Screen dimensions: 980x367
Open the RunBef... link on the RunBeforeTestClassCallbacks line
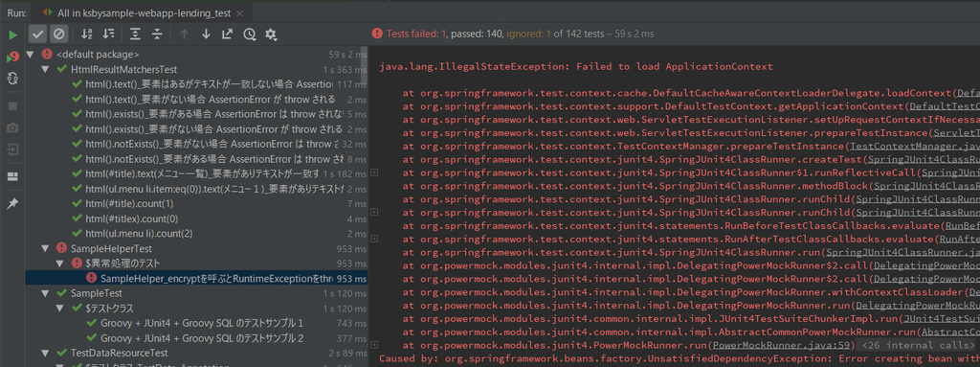point(963,226)
